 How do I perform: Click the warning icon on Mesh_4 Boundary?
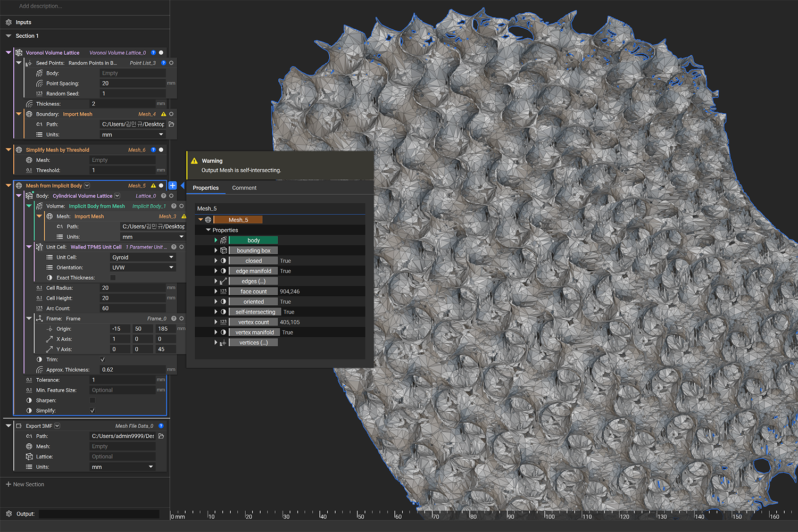tap(163, 114)
